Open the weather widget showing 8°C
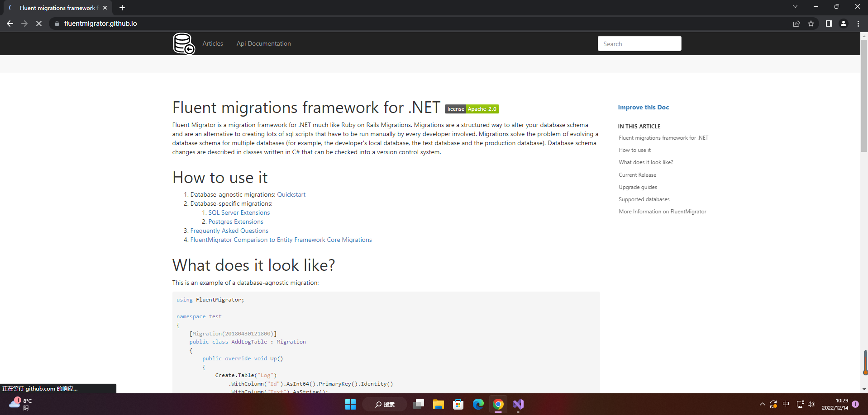 [20, 404]
